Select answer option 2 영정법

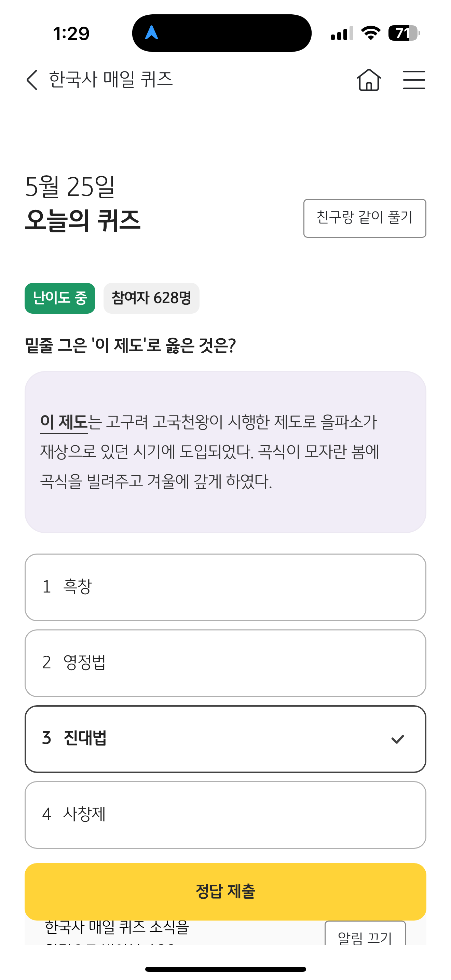point(225,663)
